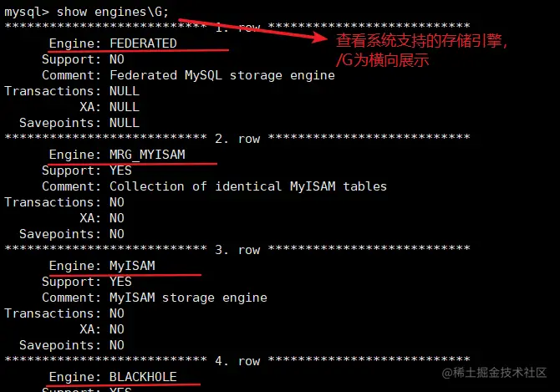Click the Federated MySQL storage engine comment
The width and height of the screenshot is (560, 392).
(222, 75)
